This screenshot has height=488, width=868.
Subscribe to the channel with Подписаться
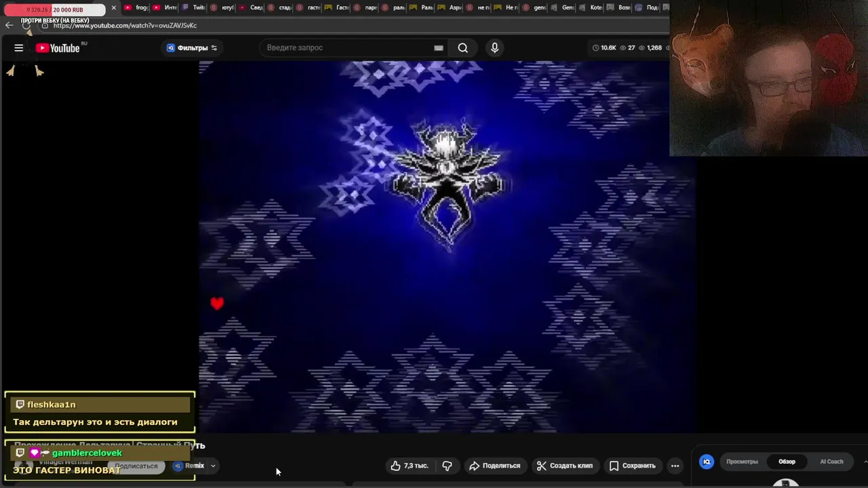(136, 466)
